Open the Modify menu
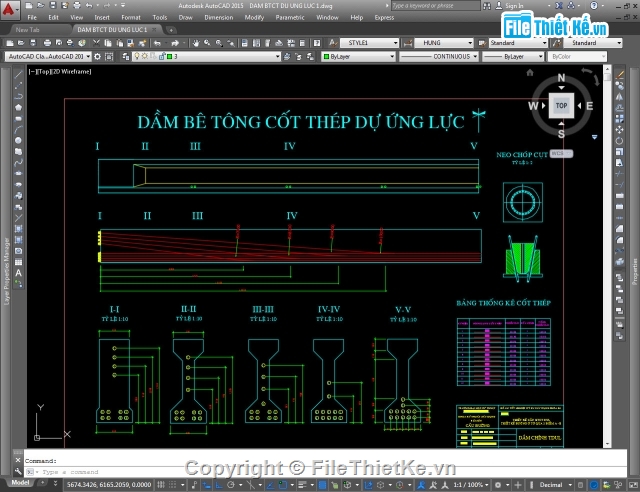640x492 pixels. 254,18
